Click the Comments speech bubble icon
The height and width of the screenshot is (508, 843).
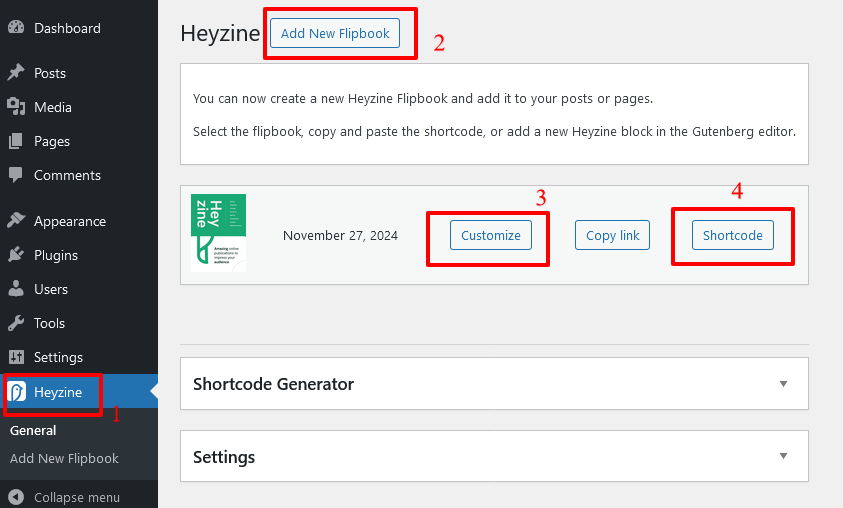pyautogui.click(x=16, y=175)
